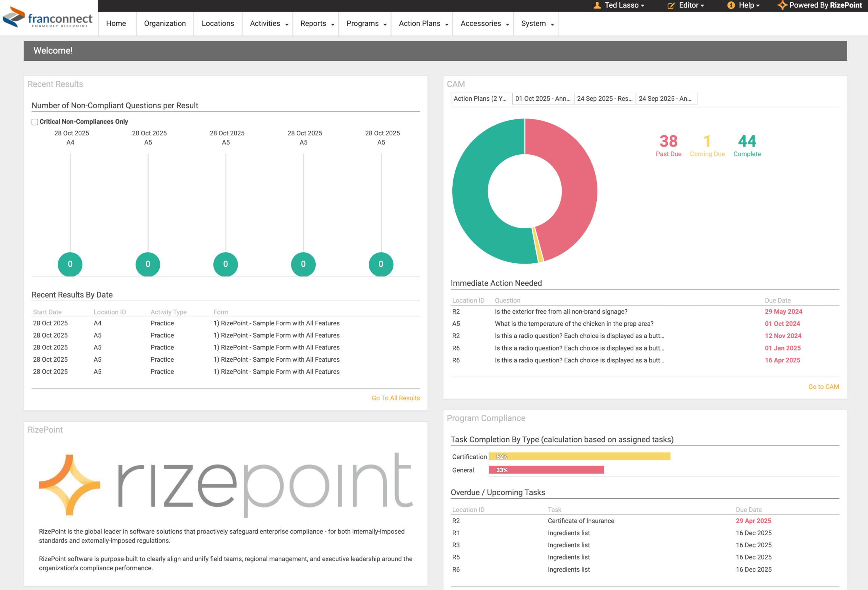The height and width of the screenshot is (590, 868).
Task: Open the Accessories dropdown menu
Action: coord(484,23)
